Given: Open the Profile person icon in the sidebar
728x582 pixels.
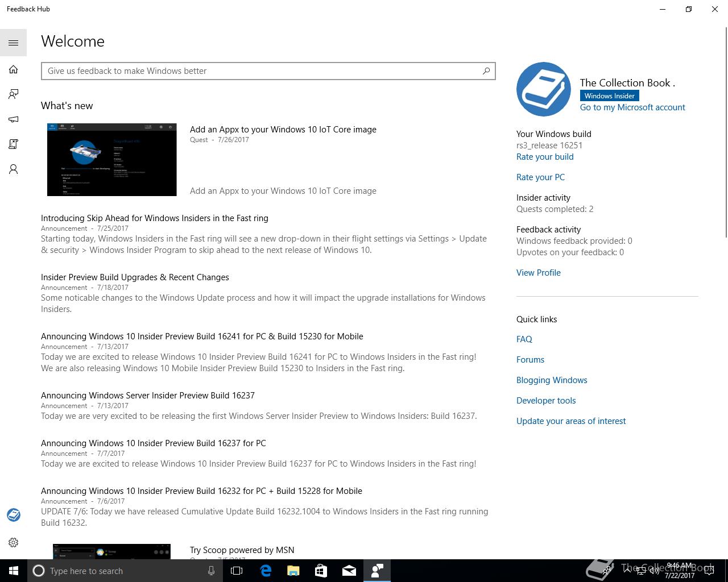Looking at the screenshot, I should [13, 169].
